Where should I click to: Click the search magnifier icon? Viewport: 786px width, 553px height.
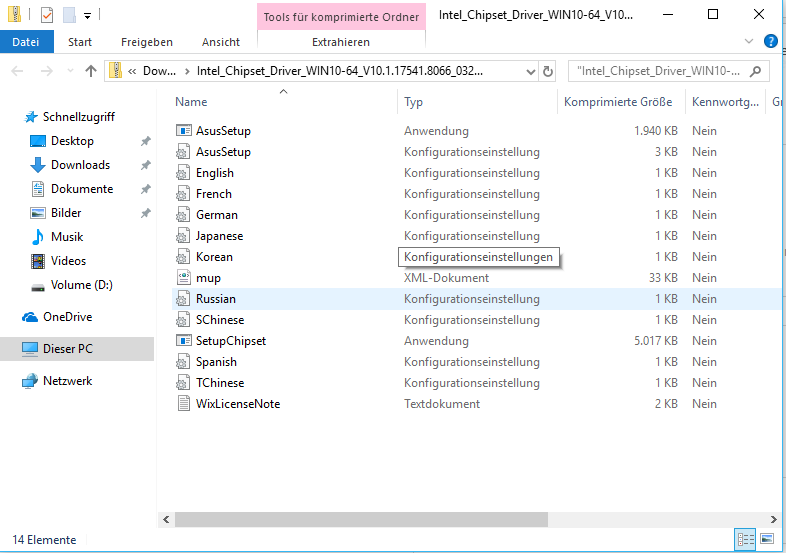(x=755, y=71)
